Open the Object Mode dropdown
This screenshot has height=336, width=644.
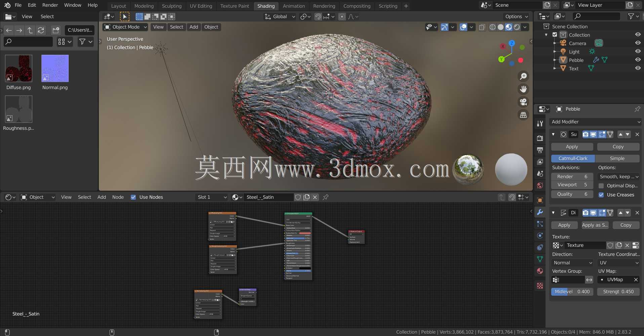[x=125, y=27]
